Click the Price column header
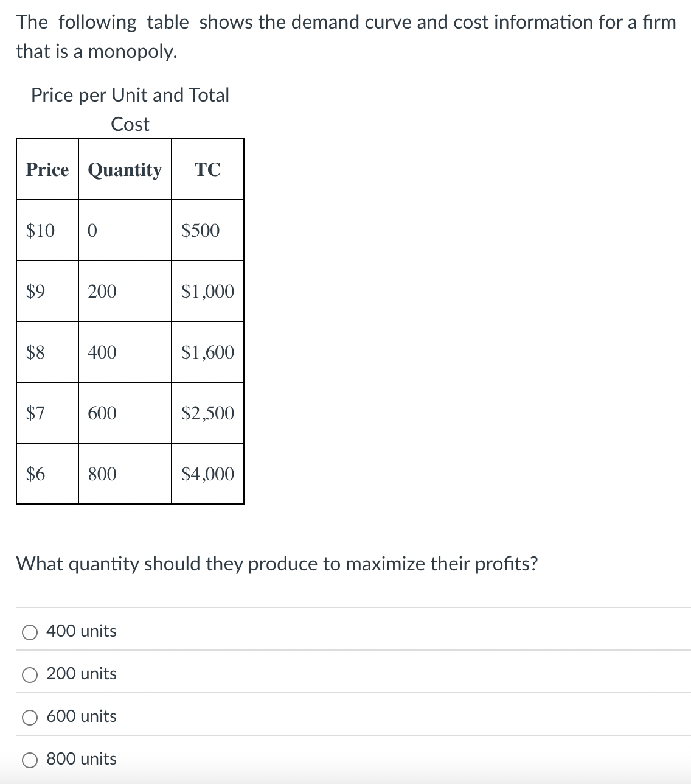The width and height of the screenshot is (691, 784). [x=46, y=170]
